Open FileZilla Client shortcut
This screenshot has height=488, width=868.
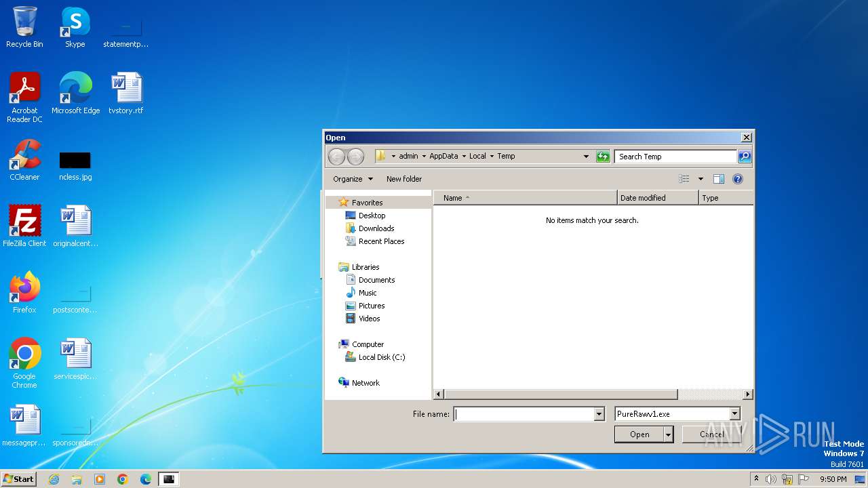tap(24, 226)
